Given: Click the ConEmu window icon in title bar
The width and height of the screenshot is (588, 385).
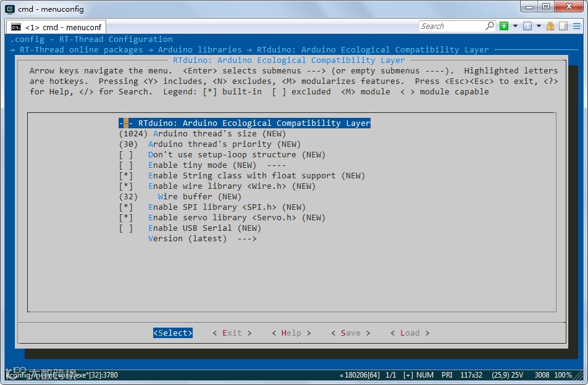Looking at the screenshot, I should [9, 9].
